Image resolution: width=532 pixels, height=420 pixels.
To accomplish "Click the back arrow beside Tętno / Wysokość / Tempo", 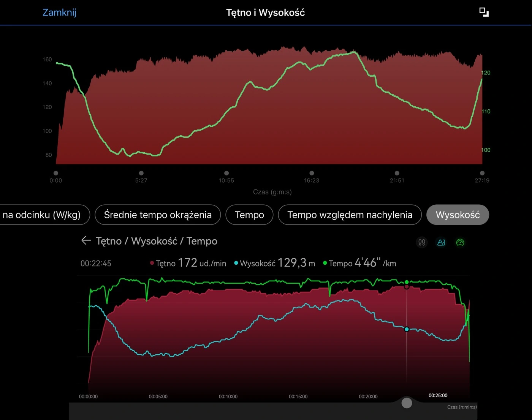I will 86,241.
